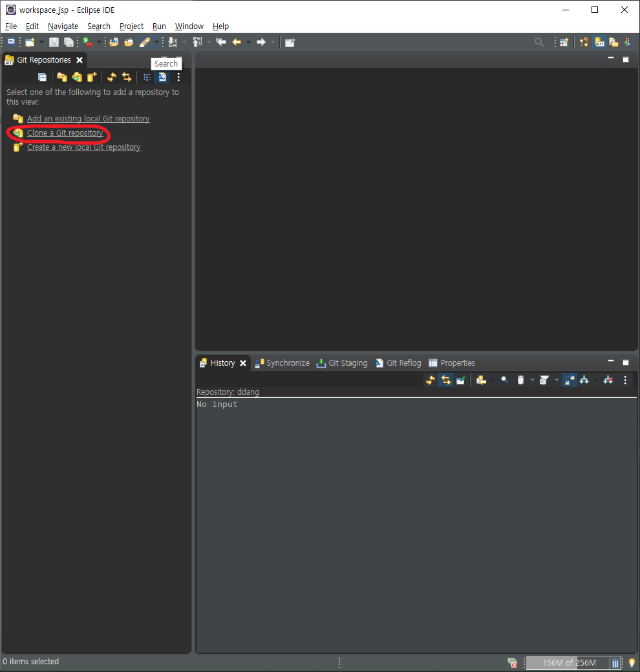Open the New wizard dropdown arrow
Image resolution: width=640 pixels, height=672 pixels.
(41, 42)
